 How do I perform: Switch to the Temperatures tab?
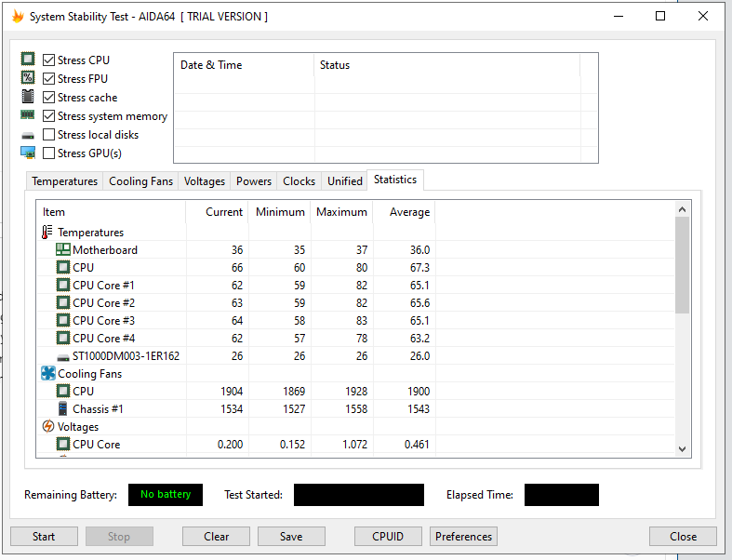point(64,181)
